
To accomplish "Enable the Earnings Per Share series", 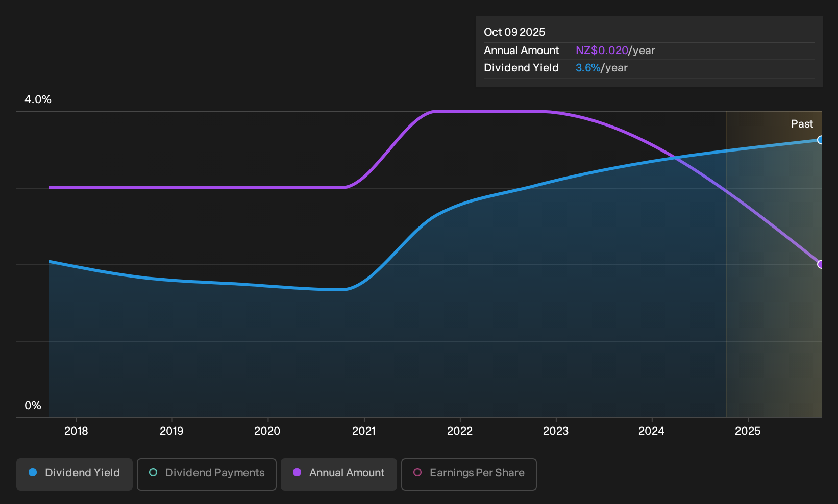I will (x=469, y=474).
